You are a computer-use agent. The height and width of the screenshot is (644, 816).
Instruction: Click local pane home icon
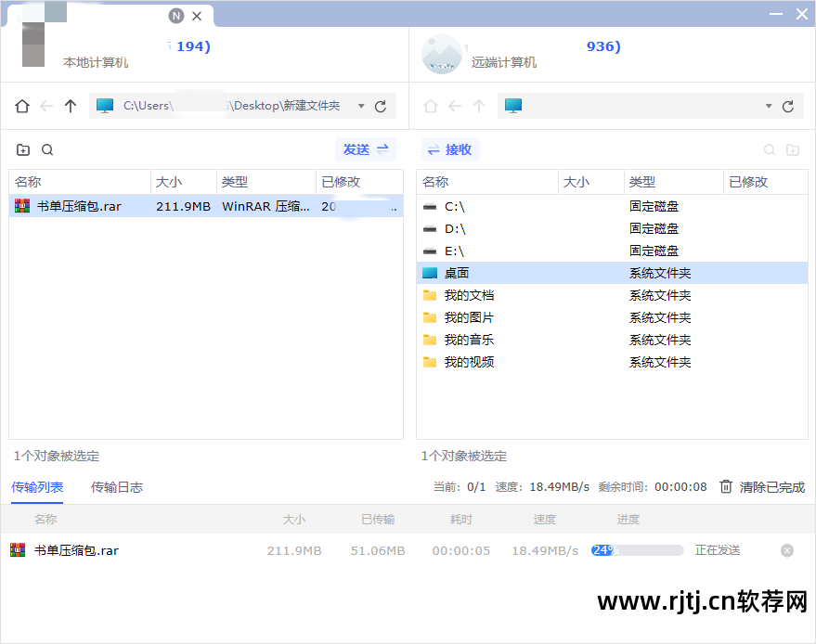[22, 107]
